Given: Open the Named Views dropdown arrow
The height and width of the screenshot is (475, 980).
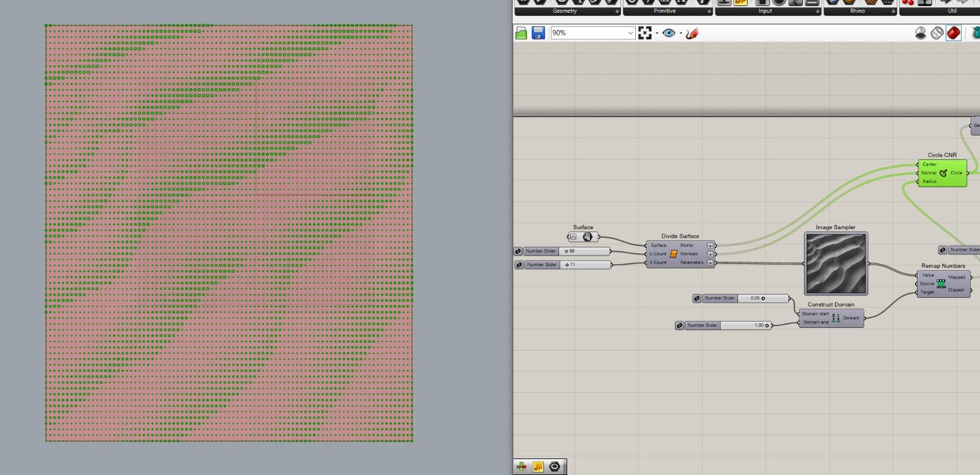Looking at the screenshot, I should point(680,33).
